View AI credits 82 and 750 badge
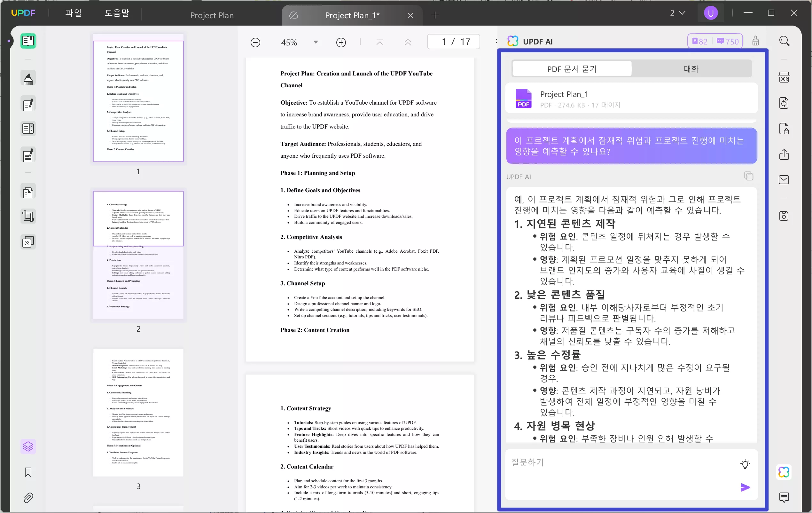The width and height of the screenshot is (812, 513). (715, 41)
